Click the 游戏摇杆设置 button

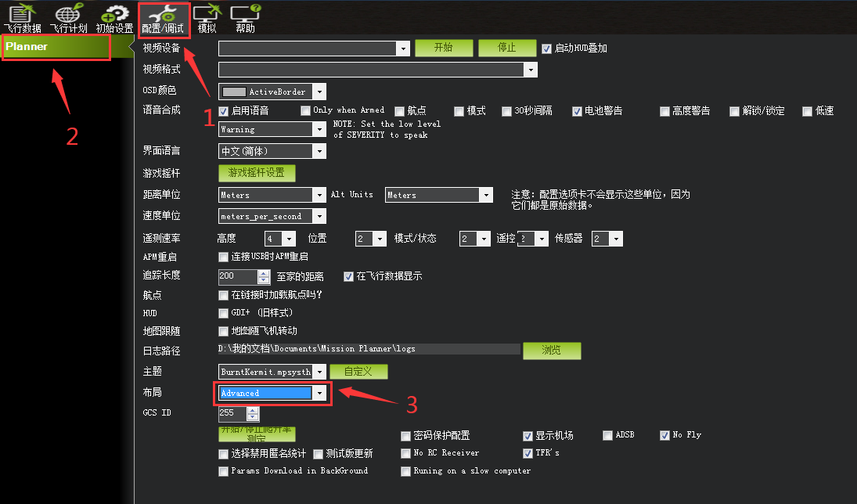[x=257, y=173]
